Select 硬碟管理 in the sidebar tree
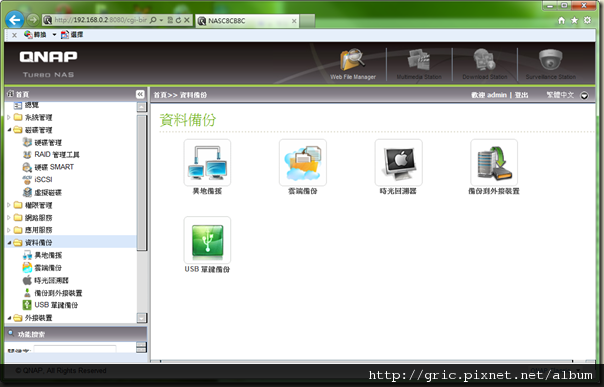The image size is (604, 387). (x=48, y=142)
